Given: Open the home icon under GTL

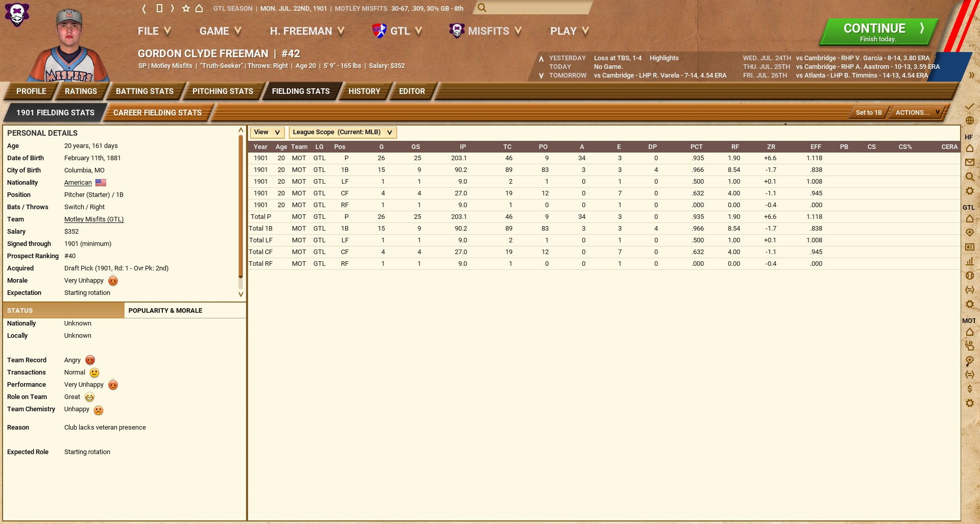Looking at the screenshot, I should tap(970, 219).
